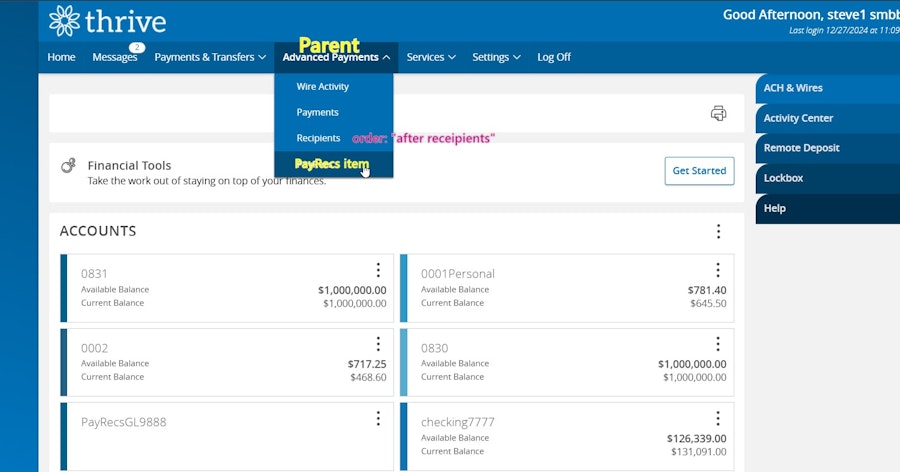Choose the PayRecs item menu entry
This screenshot has width=900, height=472.
(332, 164)
